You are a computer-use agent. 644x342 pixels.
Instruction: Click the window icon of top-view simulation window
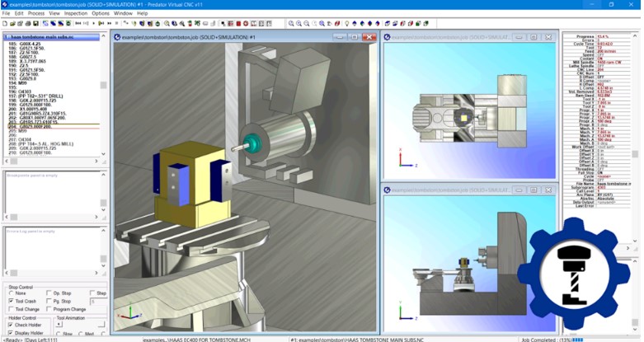(x=387, y=37)
